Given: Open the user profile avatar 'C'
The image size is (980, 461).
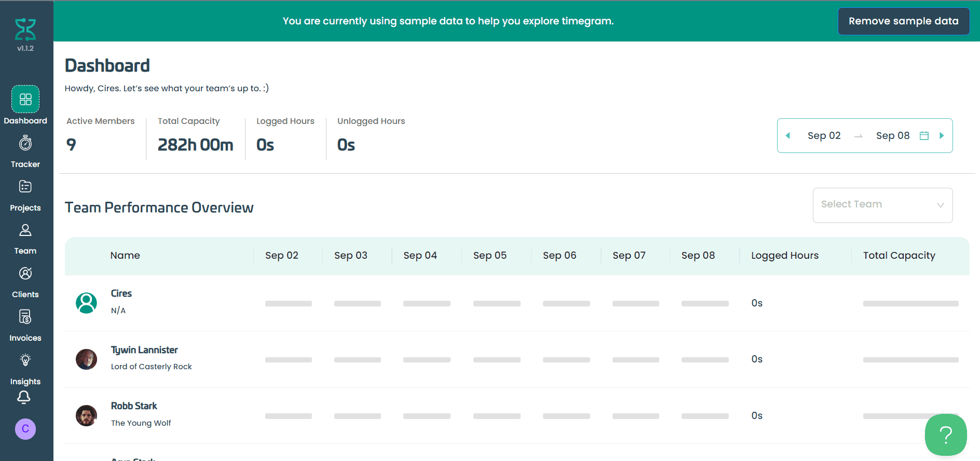Looking at the screenshot, I should pyautogui.click(x=25, y=429).
